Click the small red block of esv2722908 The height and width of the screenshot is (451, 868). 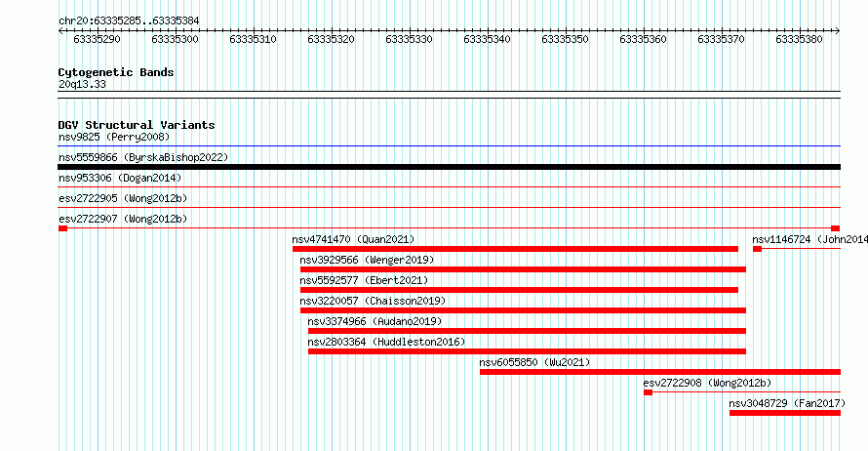point(648,392)
